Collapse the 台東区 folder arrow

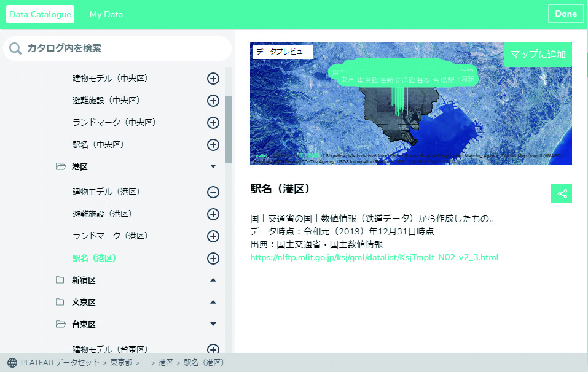point(213,324)
